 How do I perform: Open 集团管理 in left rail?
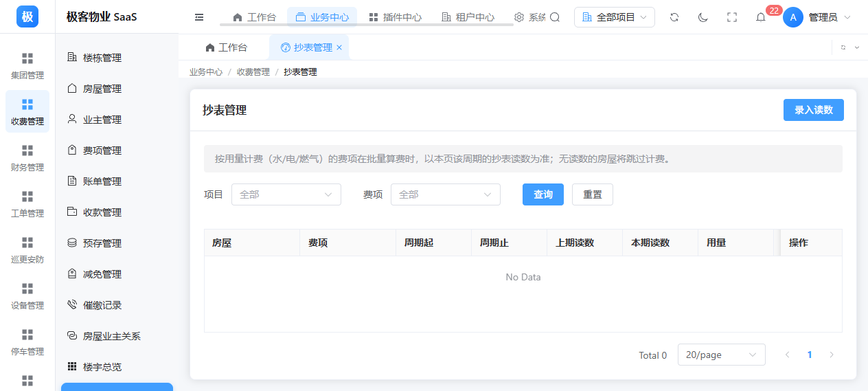point(27,65)
